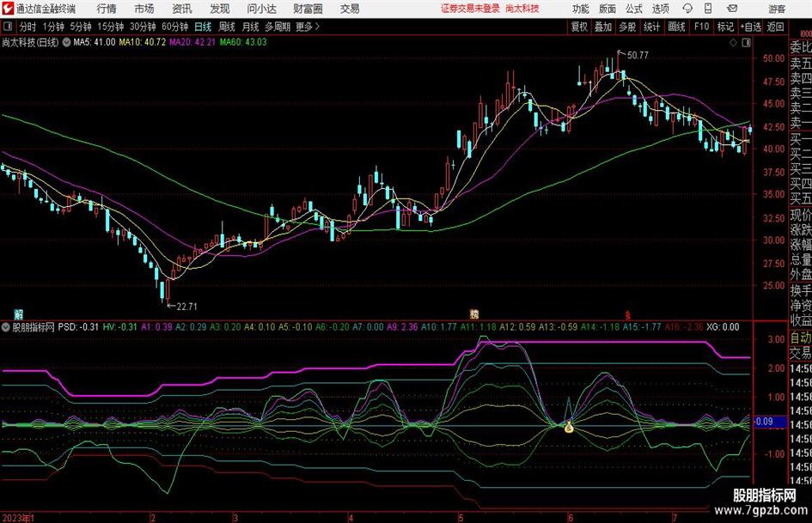Viewport: 812px width, 523px height.
Task: Switch to 月线 monthly period
Action: click(250, 27)
